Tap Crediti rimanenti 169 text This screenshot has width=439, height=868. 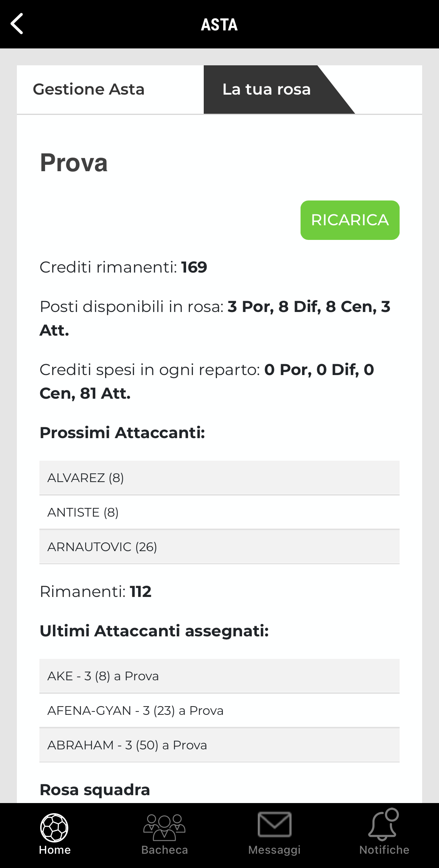point(123,267)
